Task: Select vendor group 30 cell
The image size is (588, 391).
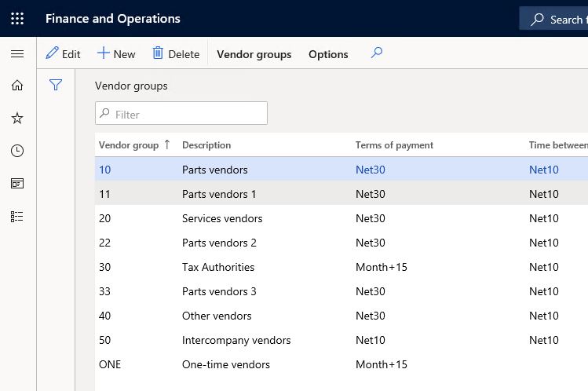Action: point(104,267)
